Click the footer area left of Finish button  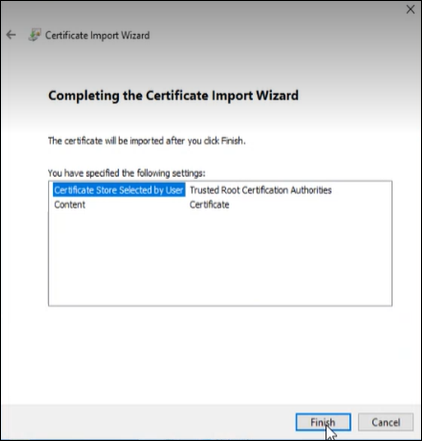(147, 422)
